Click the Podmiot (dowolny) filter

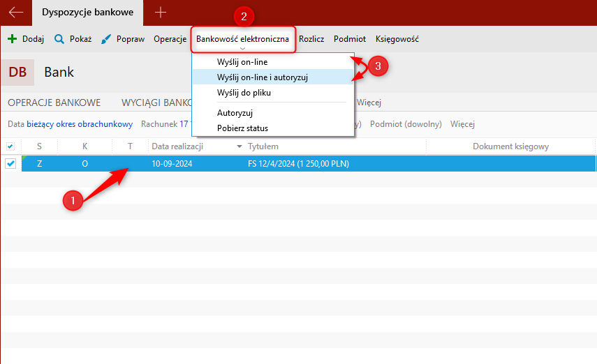click(x=406, y=124)
